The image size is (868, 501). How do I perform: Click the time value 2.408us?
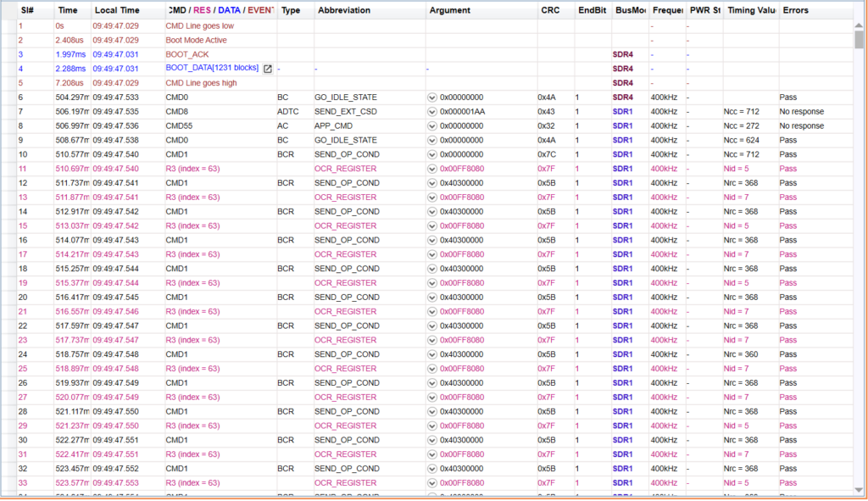70,41
